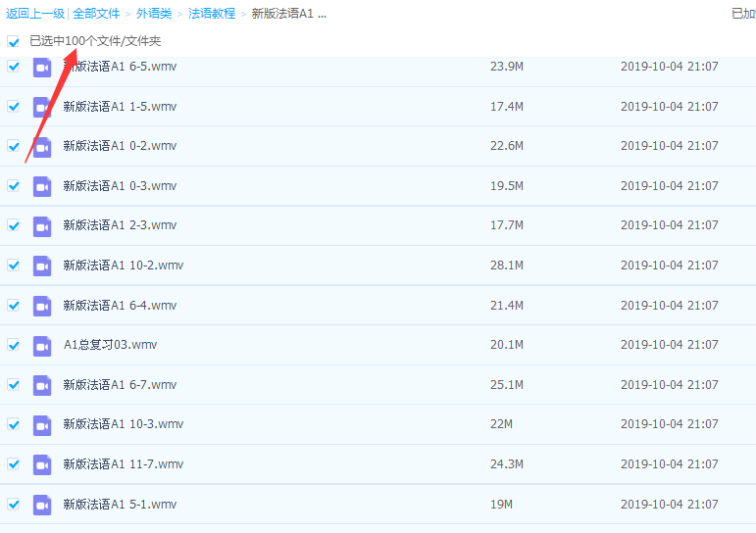Viewport: 756px width, 533px height.
Task: Go back via 返回上一级 link
Action: [34, 14]
